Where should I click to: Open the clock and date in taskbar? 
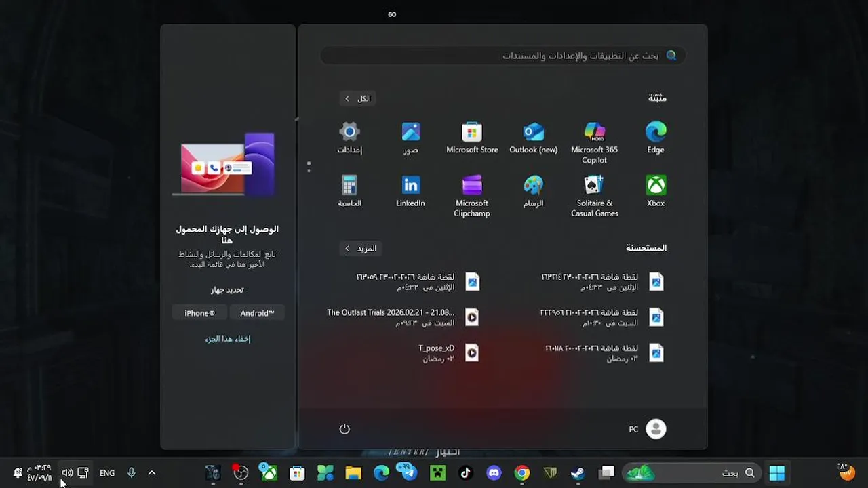pyautogui.click(x=39, y=473)
